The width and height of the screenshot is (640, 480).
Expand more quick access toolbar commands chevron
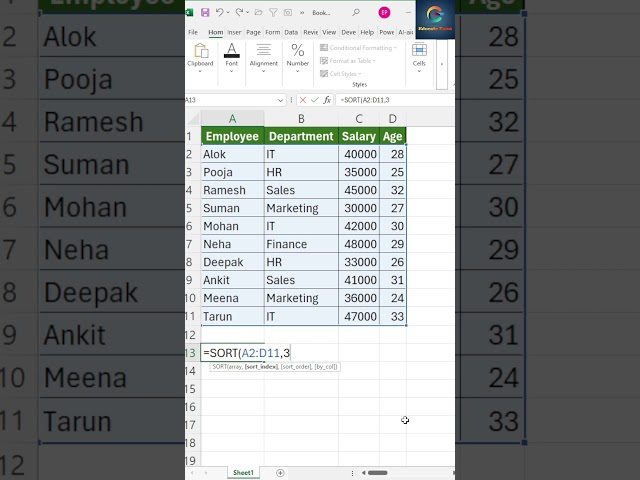tap(302, 13)
